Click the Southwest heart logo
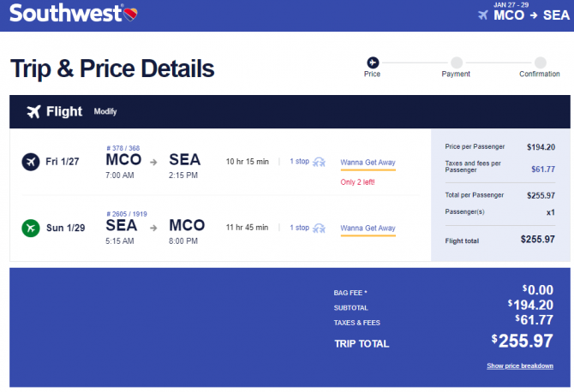Viewport: 574px width, 392px height. (x=130, y=15)
